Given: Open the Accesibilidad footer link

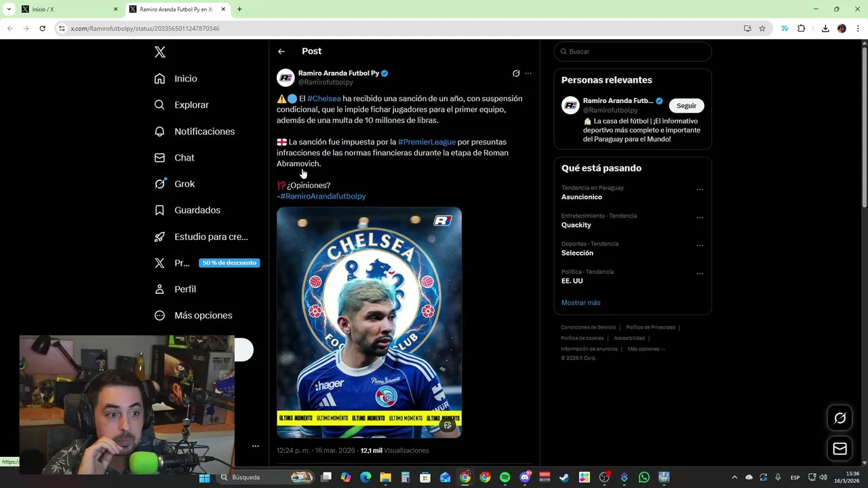Looking at the screenshot, I should tap(629, 338).
